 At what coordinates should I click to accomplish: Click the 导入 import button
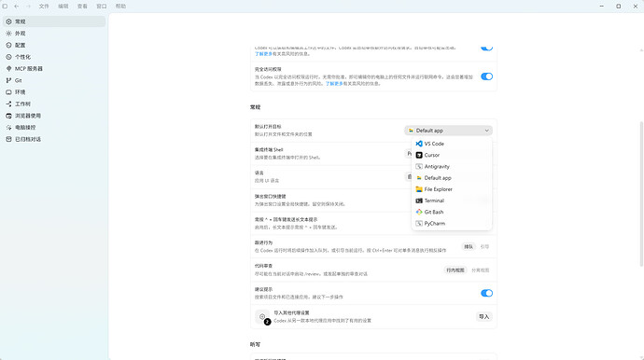pos(483,316)
